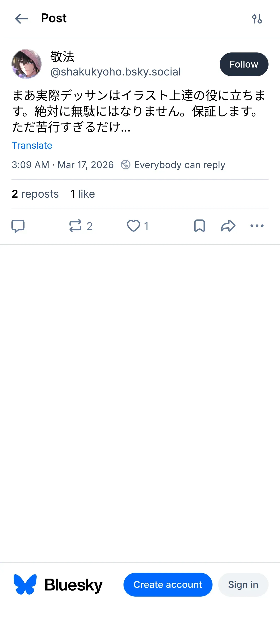
Task: Click the back arrow icon
Action: click(x=22, y=19)
